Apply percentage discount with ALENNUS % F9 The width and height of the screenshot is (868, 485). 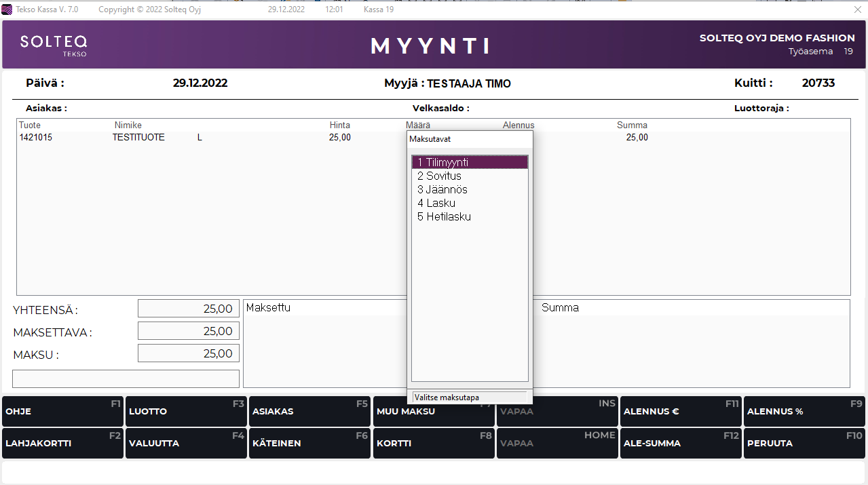click(804, 411)
